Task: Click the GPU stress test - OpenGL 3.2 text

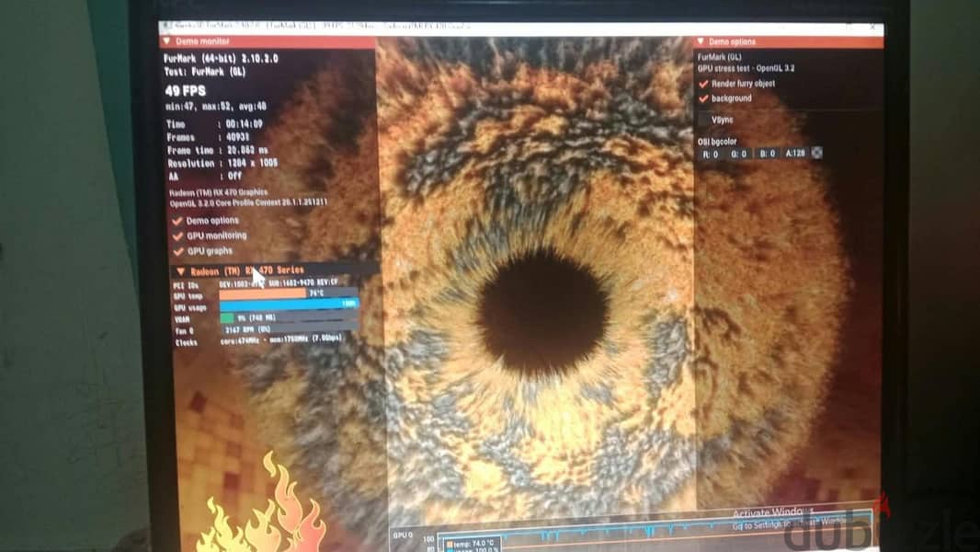Action: (x=746, y=68)
